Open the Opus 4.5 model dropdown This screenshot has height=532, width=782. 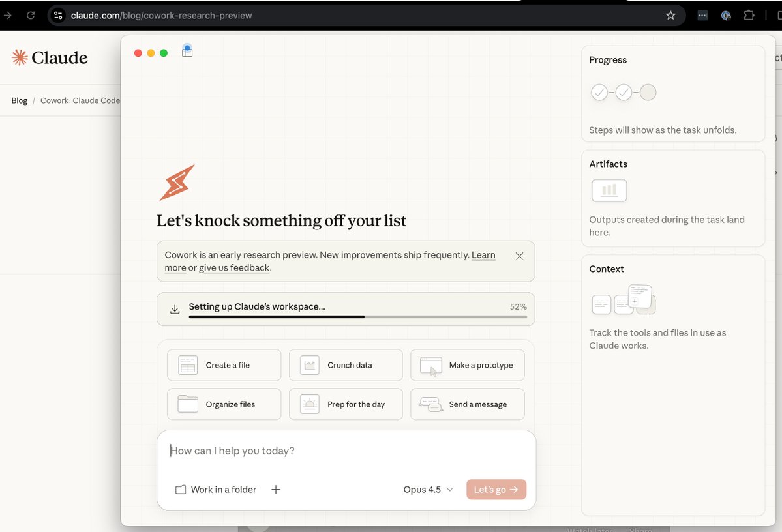click(x=428, y=490)
